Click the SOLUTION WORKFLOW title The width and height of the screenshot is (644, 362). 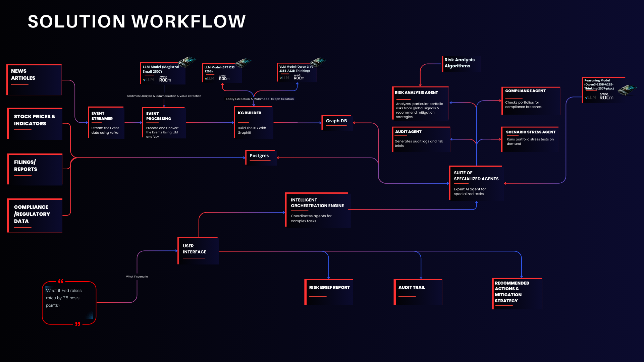[137, 21]
